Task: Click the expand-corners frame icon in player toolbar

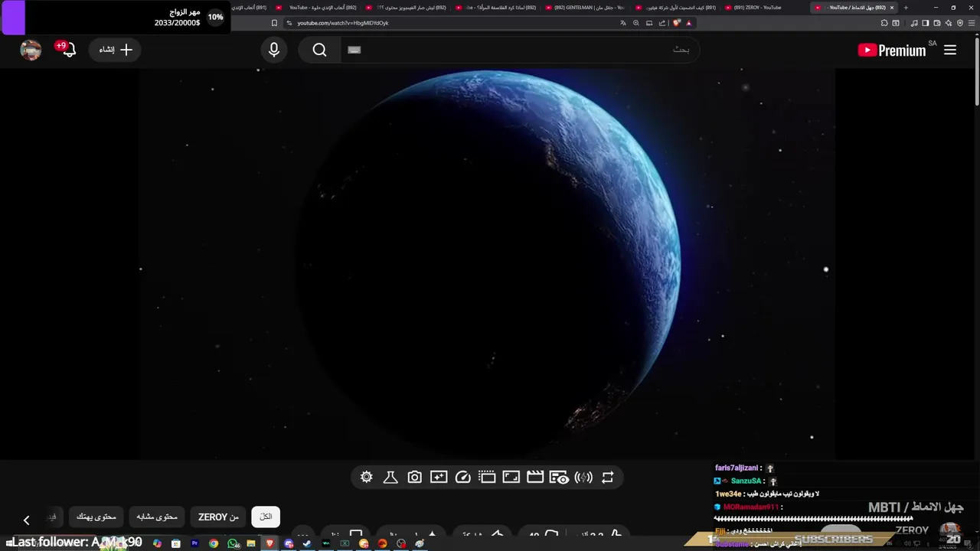Action: [511, 478]
